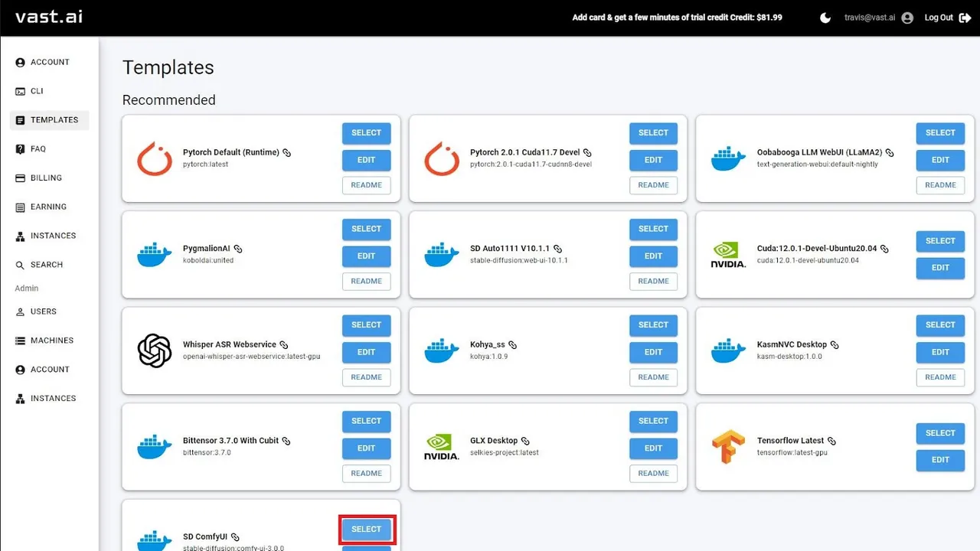Select the SD ComfyUI template
Viewport: 980px width, 551px height.
[x=367, y=530]
